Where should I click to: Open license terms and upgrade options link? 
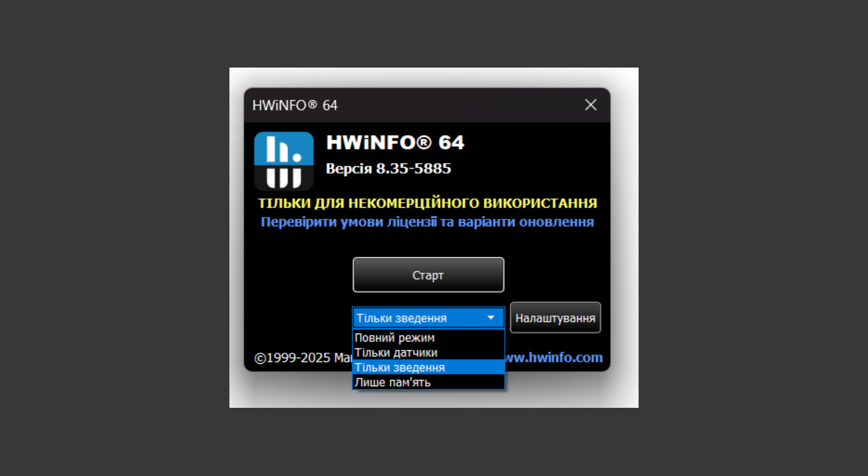pos(427,222)
